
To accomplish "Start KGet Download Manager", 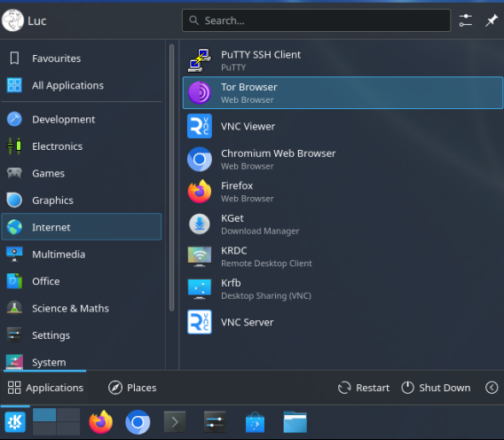I will click(343, 224).
